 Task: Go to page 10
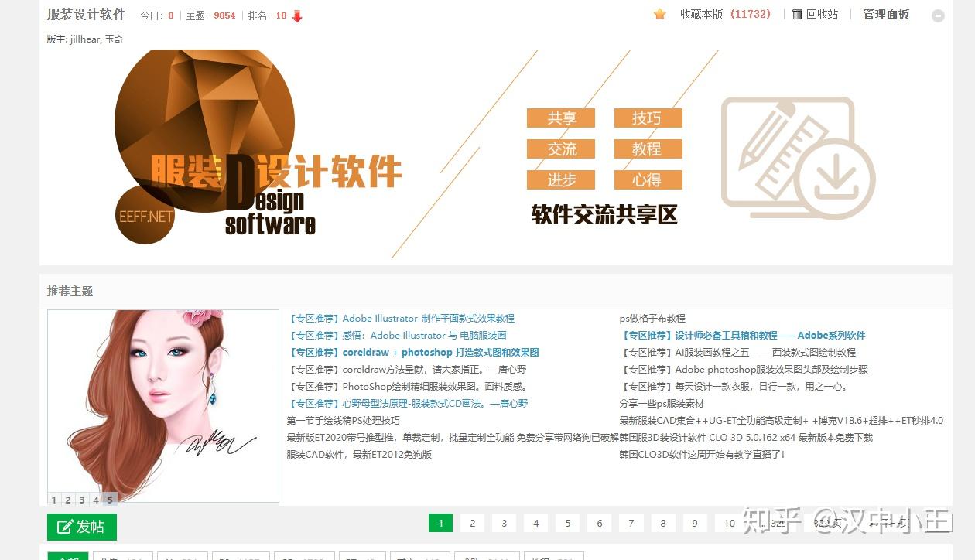[729, 523]
